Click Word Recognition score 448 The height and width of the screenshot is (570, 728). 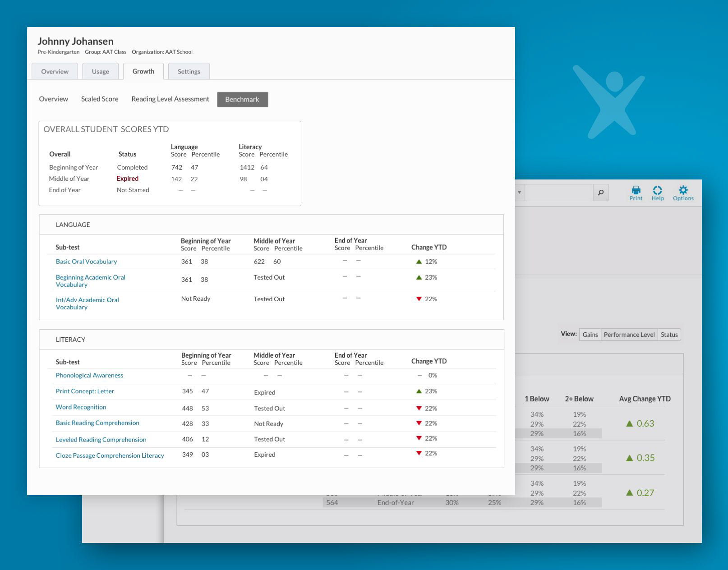tap(187, 409)
